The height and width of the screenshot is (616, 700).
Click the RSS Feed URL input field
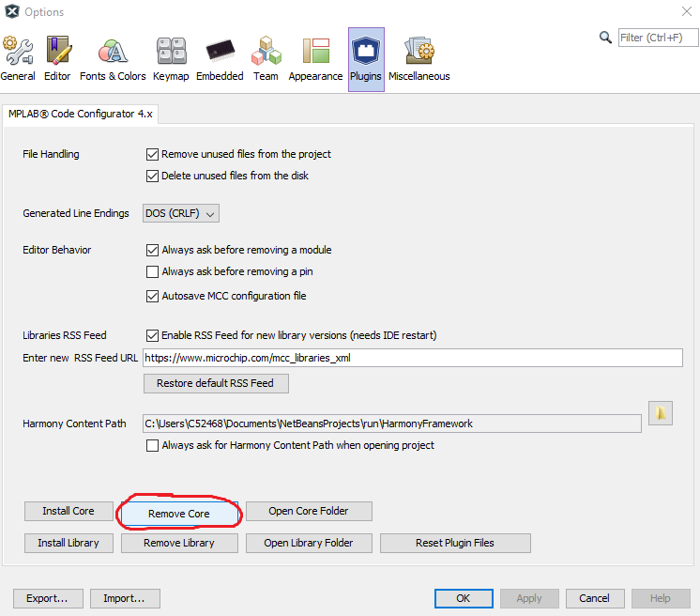tap(413, 359)
